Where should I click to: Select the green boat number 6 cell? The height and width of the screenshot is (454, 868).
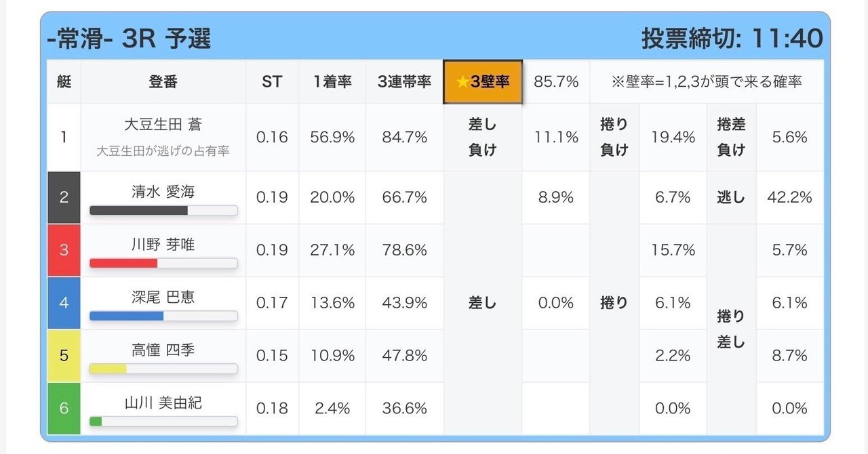point(64,409)
